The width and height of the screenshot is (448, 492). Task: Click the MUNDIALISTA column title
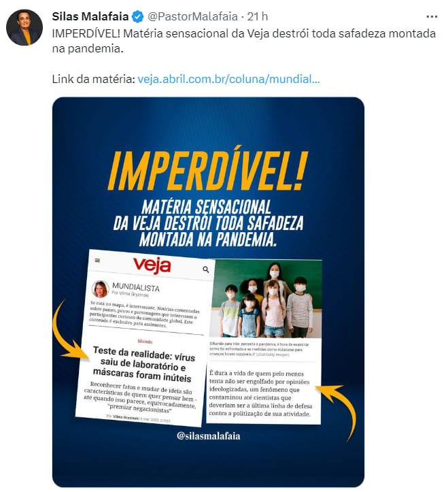[x=136, y=286]
